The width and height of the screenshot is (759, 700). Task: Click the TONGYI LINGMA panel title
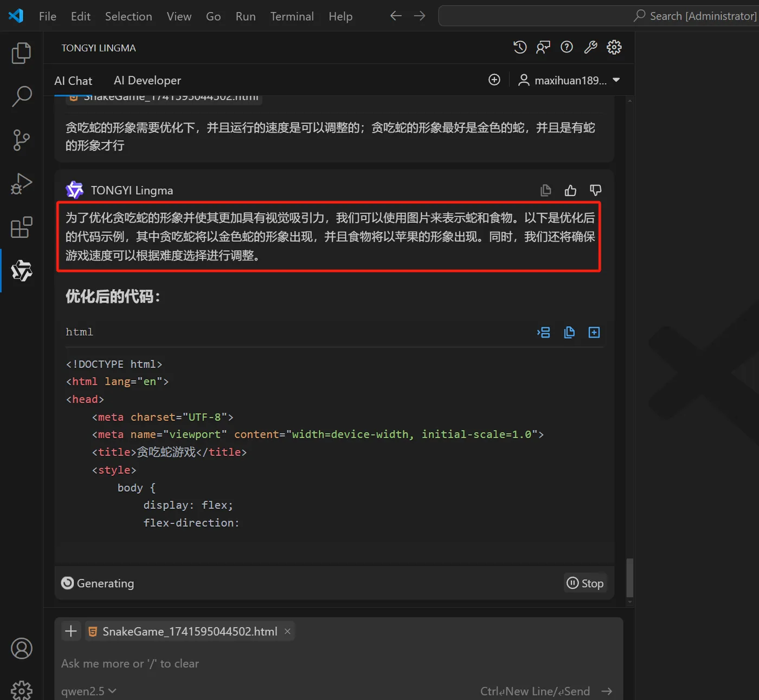[x=99, y=48]
